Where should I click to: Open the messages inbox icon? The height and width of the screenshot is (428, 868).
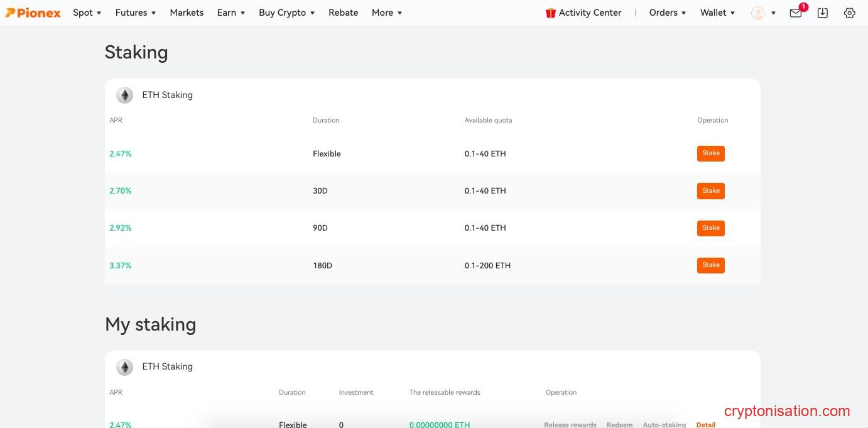(795, 13)
